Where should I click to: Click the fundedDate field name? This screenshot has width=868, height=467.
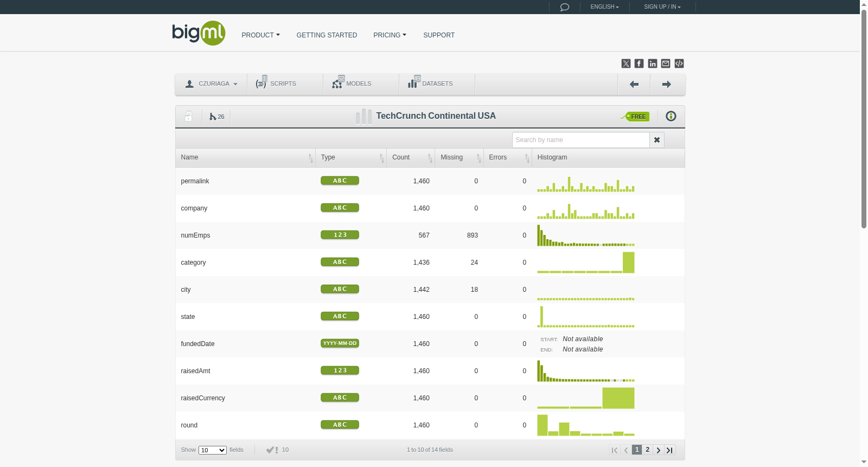pyautogui.click(x=197, y=344)
